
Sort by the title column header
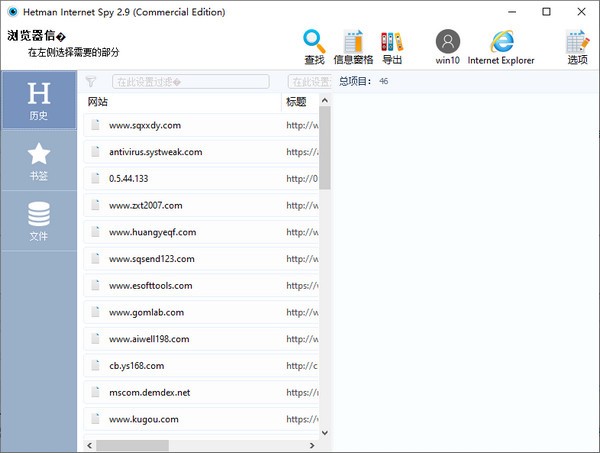click(x=300, y=102)
